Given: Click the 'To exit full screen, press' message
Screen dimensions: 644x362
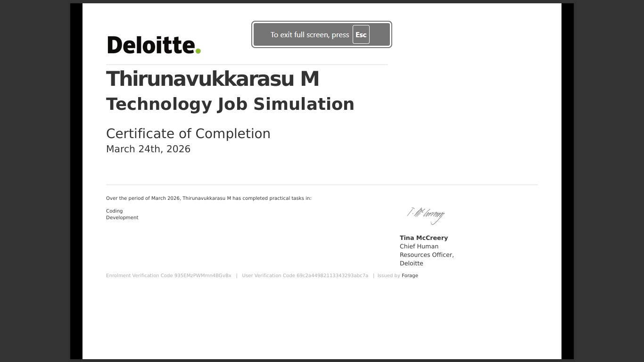Looking at the screenshot, I should tap(310, 34).
